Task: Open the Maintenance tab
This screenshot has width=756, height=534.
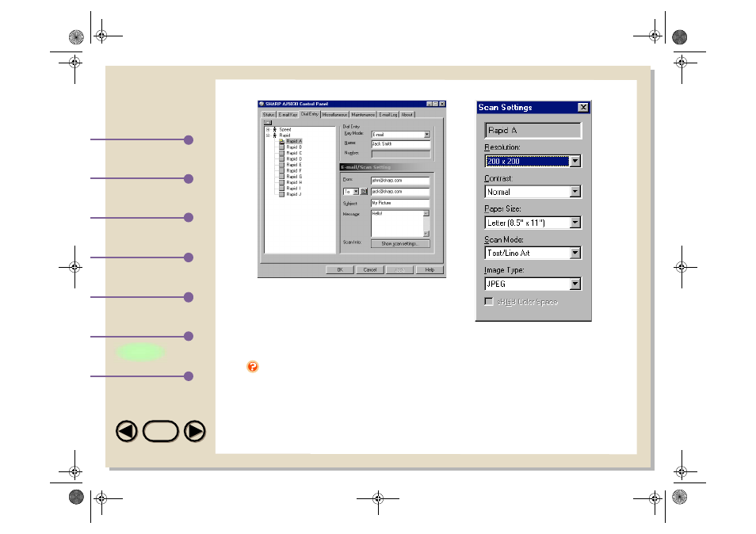Action: (x=363, y=115)
